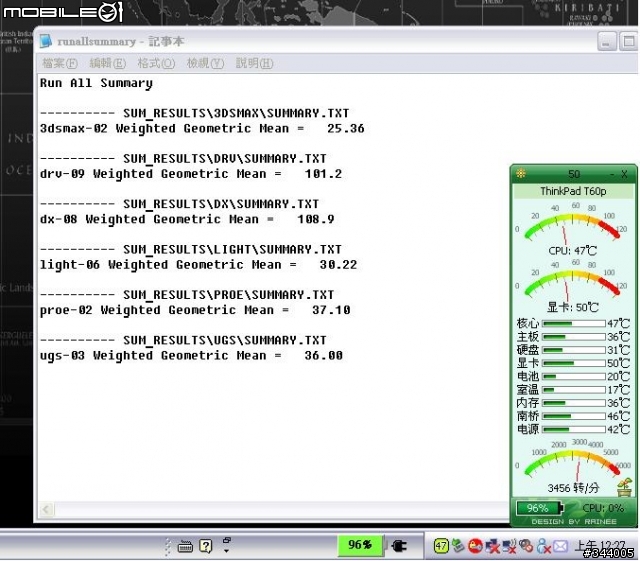Click the 电源 temperature bar
This screenshot has height=561, width=640.
573,429
